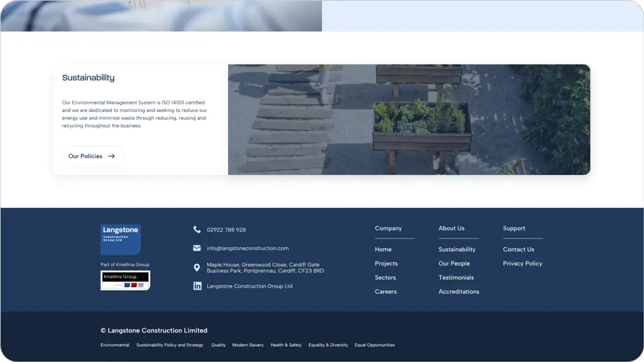This screenshot has height=362, width=644.
Task: Click the Langstone Construction Group logo
Action: pos(121,239)
